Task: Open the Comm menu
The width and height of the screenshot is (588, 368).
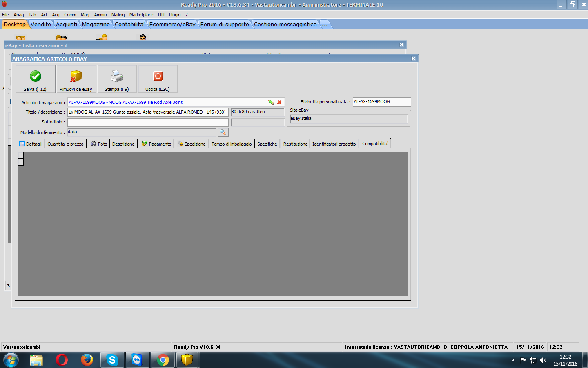Action: coord(70,15)
